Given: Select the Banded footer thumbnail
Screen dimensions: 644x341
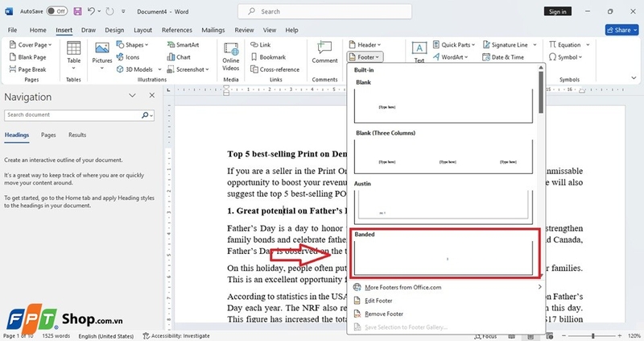Looking at the screenshot, I should point(444,258).
